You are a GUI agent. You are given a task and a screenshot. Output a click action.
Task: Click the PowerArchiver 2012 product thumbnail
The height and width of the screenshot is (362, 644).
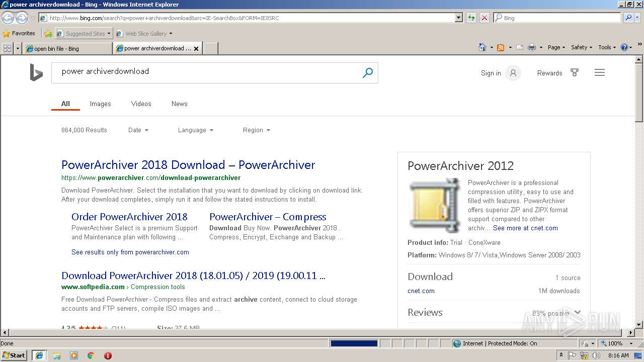click(435, 205)
